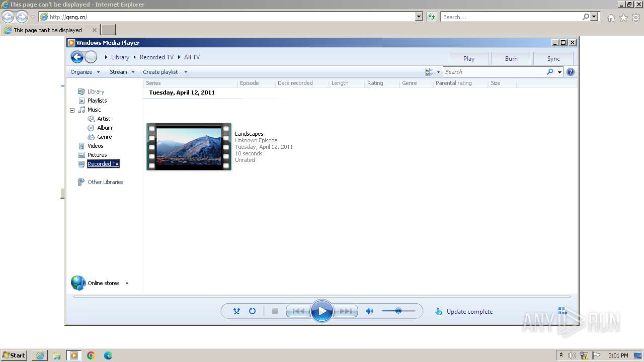Expand the view options dropdown arrow
This screenshot has width=644, height=362.
tap(438, 72)
